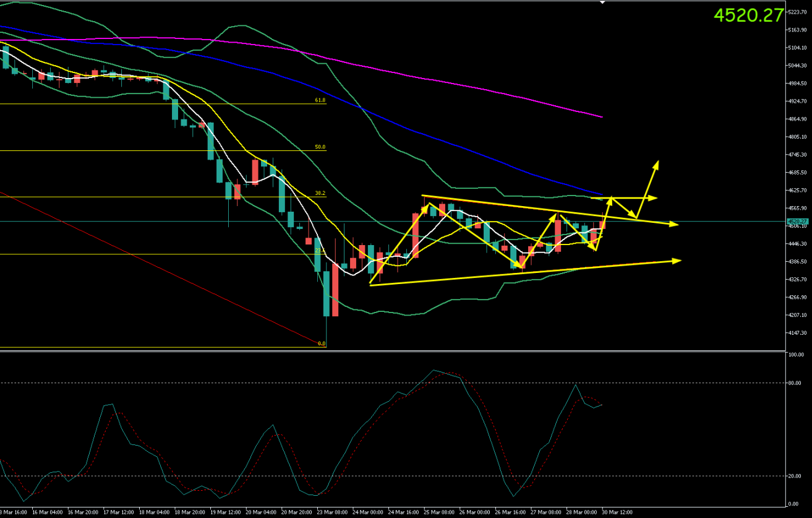Click the 20.00 stochastic level label

pos(796,476)
